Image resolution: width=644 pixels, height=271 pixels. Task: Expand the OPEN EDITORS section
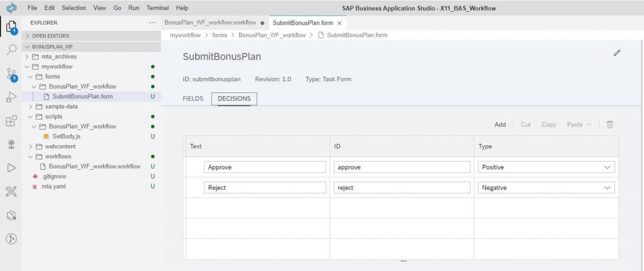click(92, 36)
